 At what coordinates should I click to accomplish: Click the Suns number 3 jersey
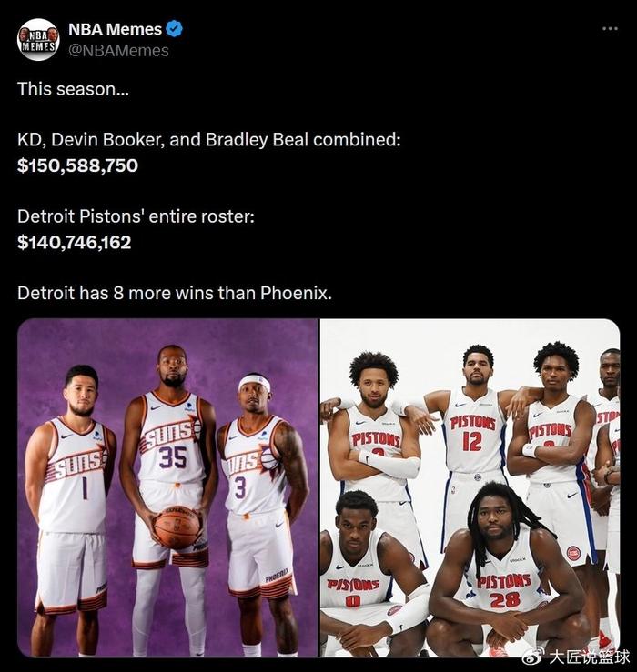[x=253, y=465]
